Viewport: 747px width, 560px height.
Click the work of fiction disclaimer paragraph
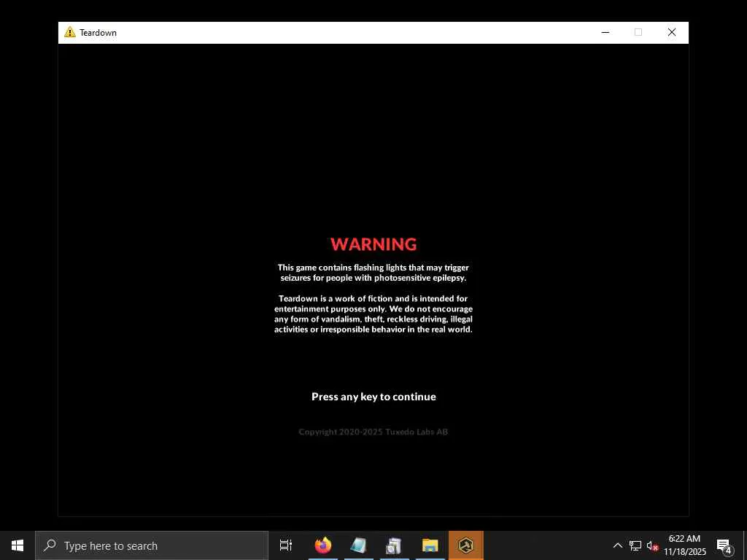[x=373, y=314]
